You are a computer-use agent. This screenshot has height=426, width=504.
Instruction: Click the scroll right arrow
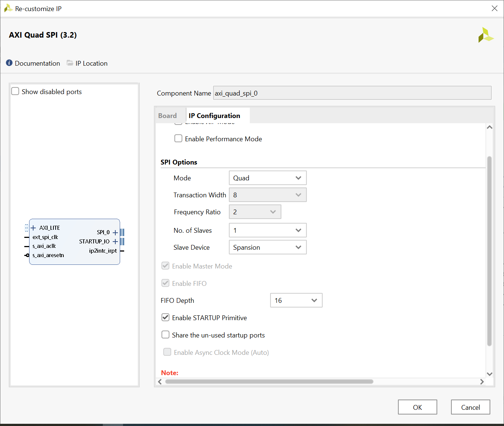482,382
